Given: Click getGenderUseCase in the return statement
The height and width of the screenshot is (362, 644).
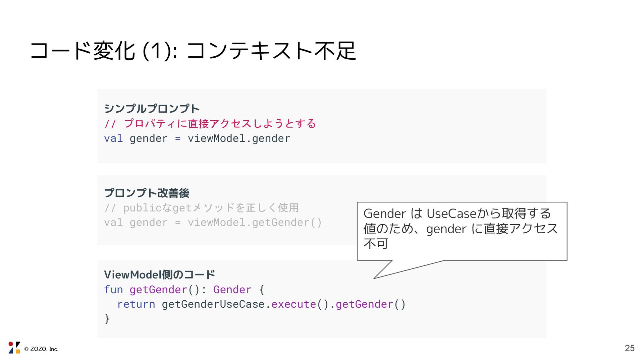Looking at the screenshot, I should tap(213, 304).
